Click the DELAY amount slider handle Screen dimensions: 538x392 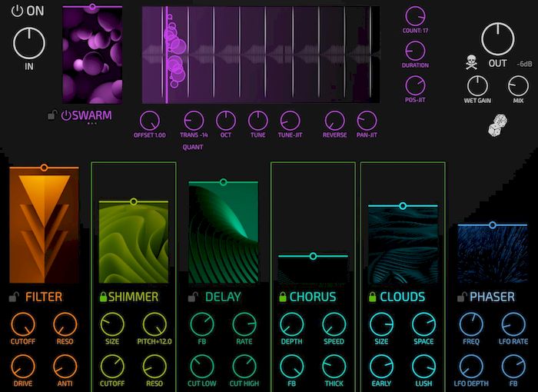pyautogui.click(x=224, y=182)
